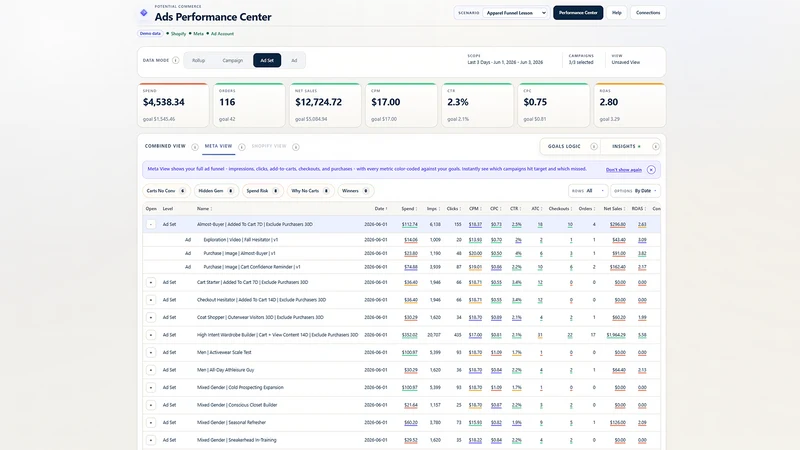Sort table by Checkouts column

[x=560, y=209]
